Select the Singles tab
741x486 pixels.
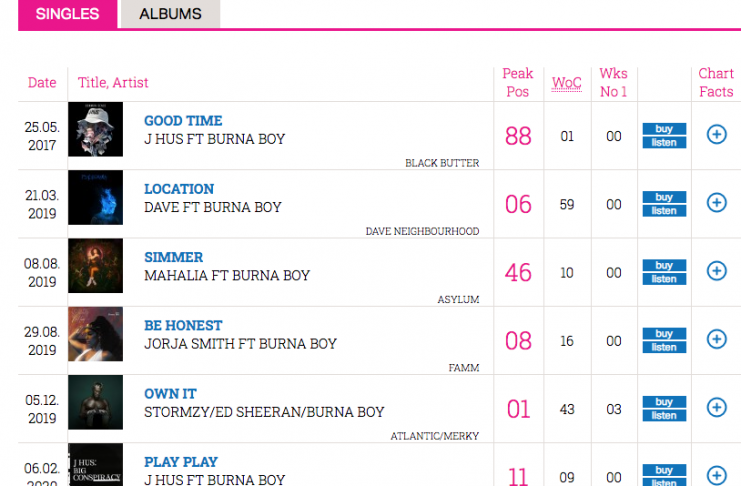tap(67, 14)
